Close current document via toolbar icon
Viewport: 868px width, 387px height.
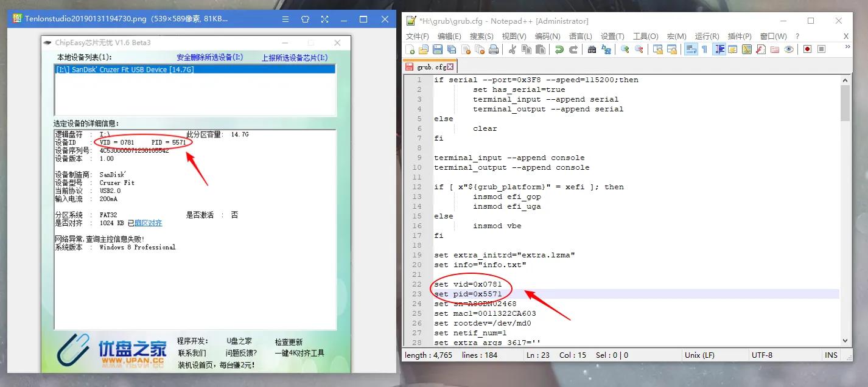pyautogui.click(x=466, y=49)
